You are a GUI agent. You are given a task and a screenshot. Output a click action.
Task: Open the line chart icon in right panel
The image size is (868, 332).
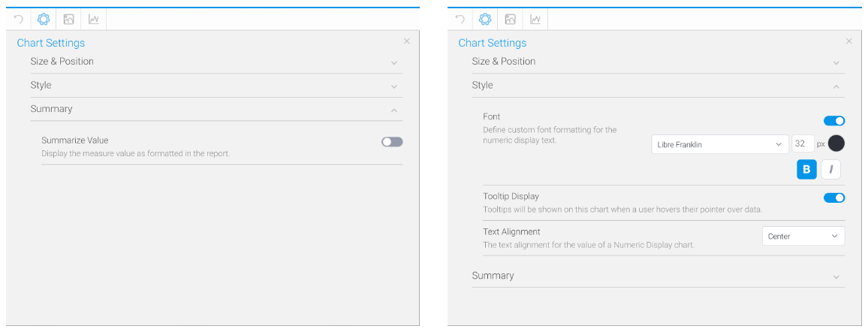[x=535, y=20]
